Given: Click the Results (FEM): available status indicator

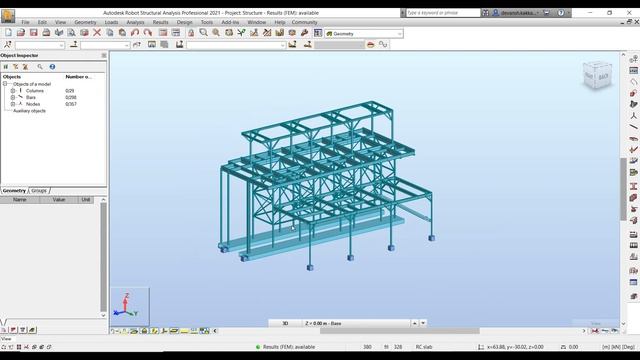Looking at the screenshot, I should pyautogui.click(x=286, y=347).
